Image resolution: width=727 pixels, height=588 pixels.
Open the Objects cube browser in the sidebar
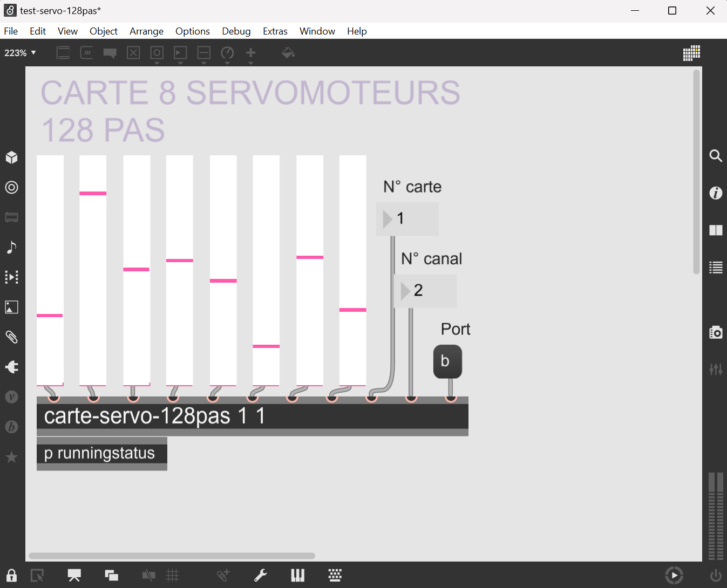pos(11,158)
